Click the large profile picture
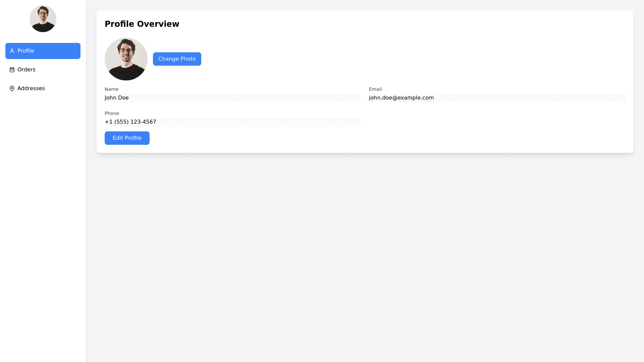The image size is (644, 362). pos(126,59)
